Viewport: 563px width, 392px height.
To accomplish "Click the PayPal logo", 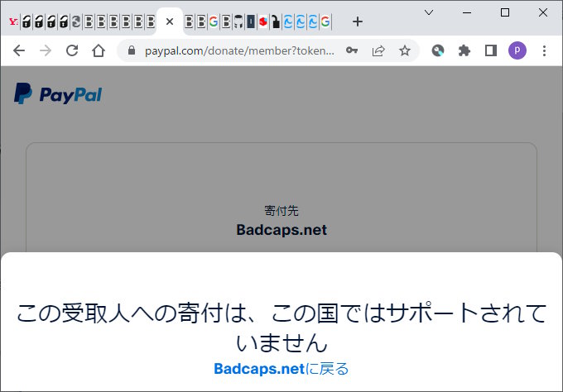I will (x=58, y=94).
